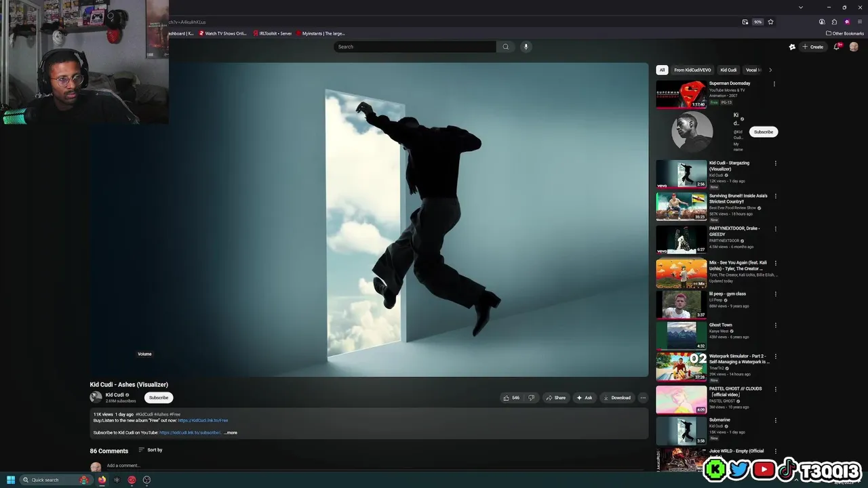
Task: Click the picture-in-picture icon in address bar
Action: (x=745, y=22)
